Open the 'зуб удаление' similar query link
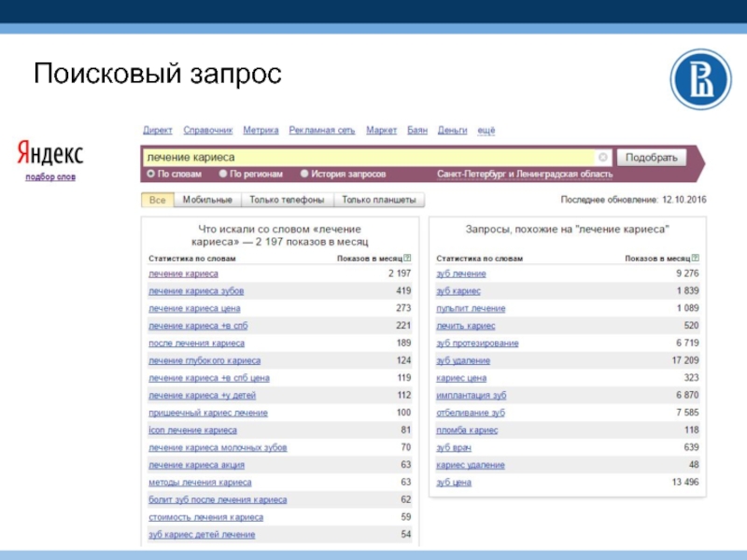This screenshot has height=560, width=747. pyautogui.click(x=463, y=360)
